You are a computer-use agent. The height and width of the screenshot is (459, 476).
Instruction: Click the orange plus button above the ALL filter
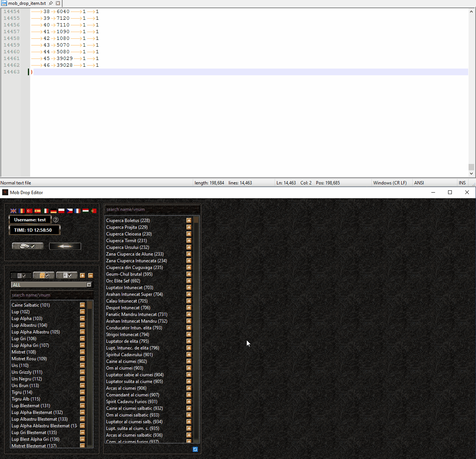click(82, 275)
